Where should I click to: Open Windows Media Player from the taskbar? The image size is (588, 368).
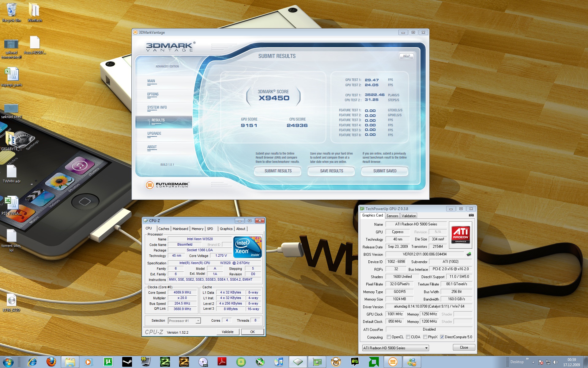point(89,362)
